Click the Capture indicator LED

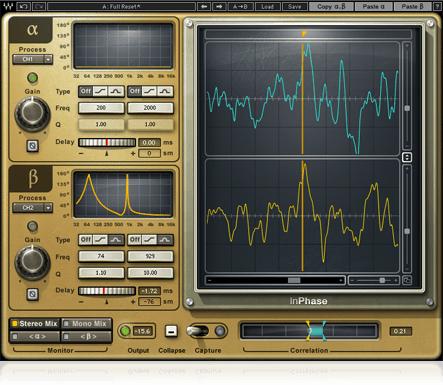coord(219,331)
